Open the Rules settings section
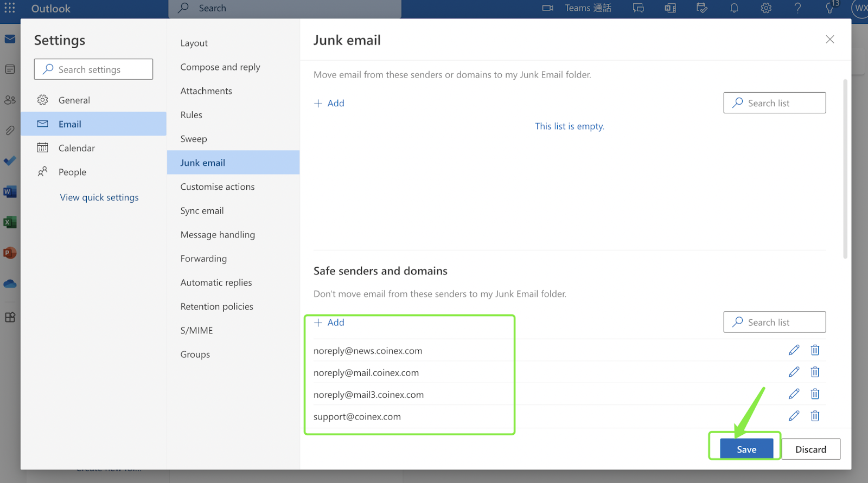 click(x=192, y=115)
